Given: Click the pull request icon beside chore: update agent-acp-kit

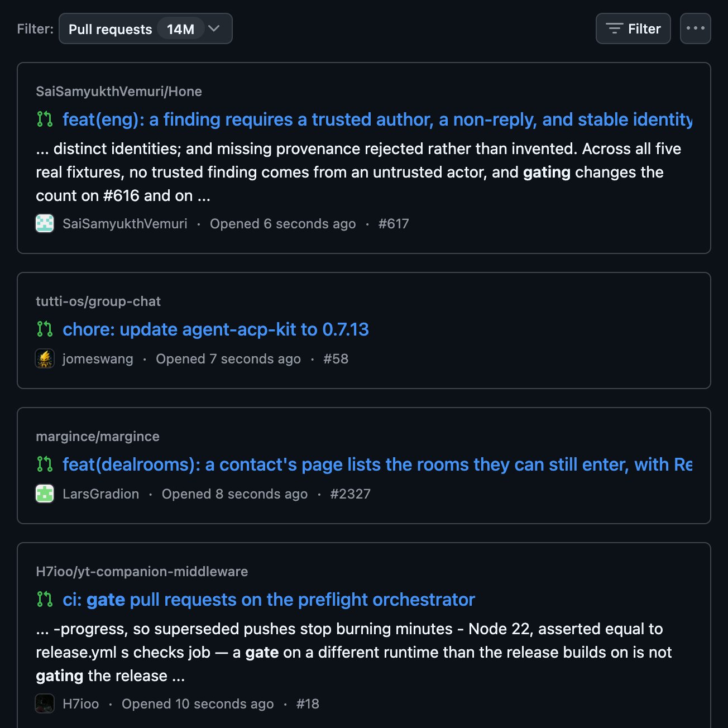Looking at the screenshot, I should tap(45, 329).
